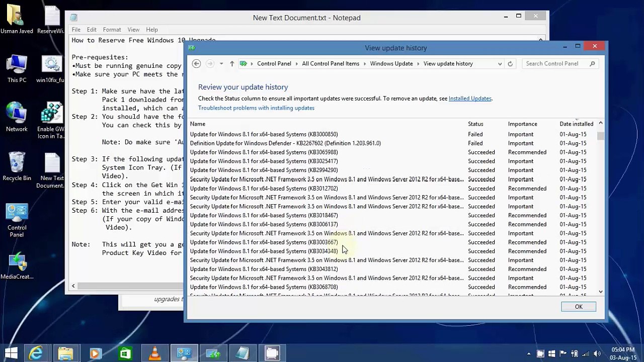Go up one level with the Up arrow
The image size is (644, 362).
(x=232, y=64)
